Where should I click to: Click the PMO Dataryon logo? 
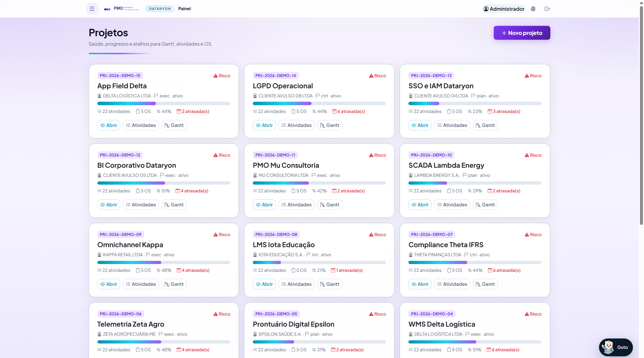point(122,9)
